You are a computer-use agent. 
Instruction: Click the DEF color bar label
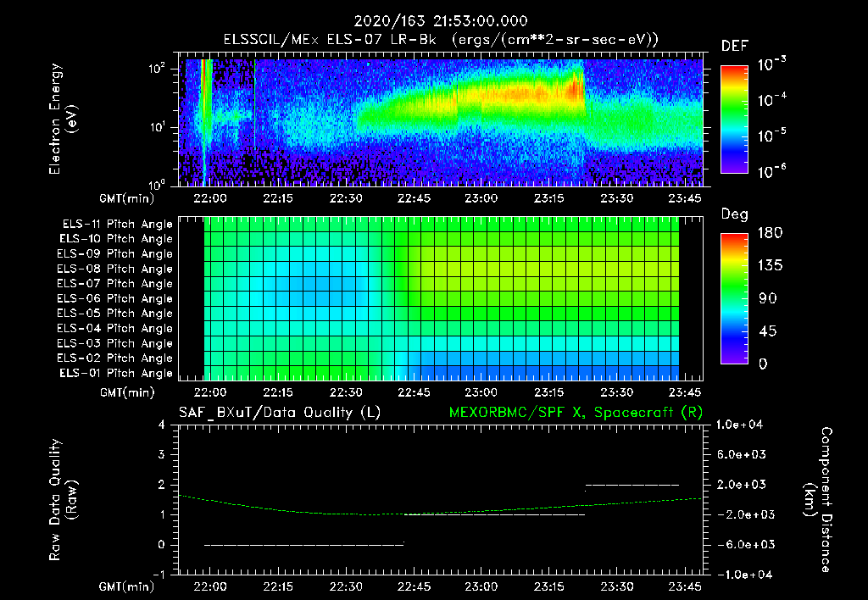735,47
